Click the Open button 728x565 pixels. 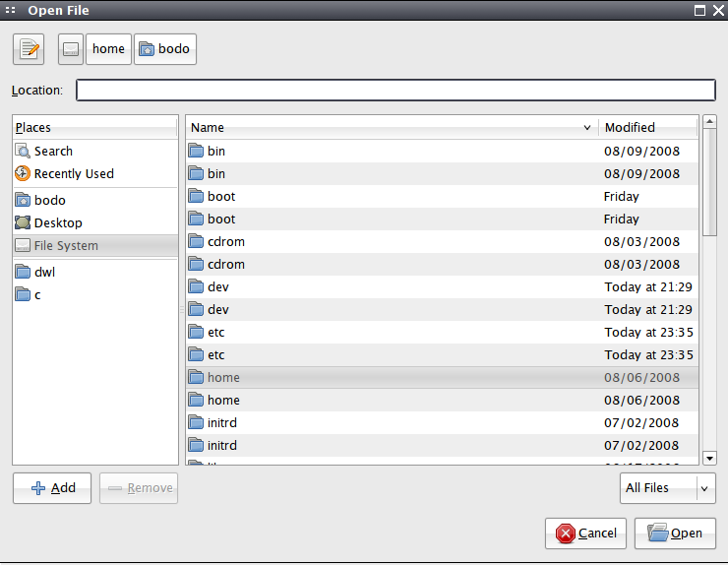(x=675, y=534)
